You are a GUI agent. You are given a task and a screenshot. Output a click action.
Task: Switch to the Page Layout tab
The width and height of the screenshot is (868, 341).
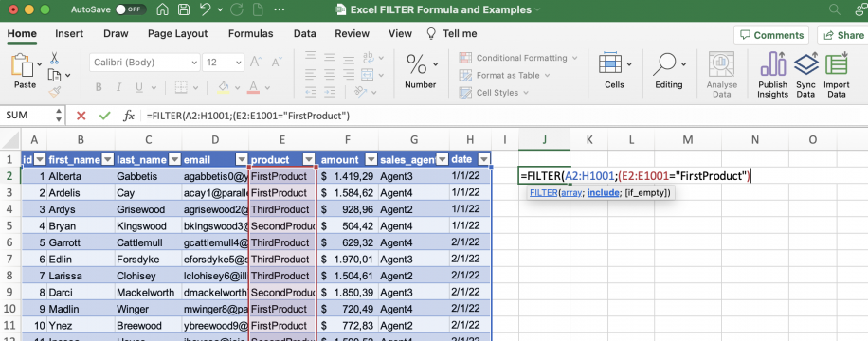click(x=178, y=34)
